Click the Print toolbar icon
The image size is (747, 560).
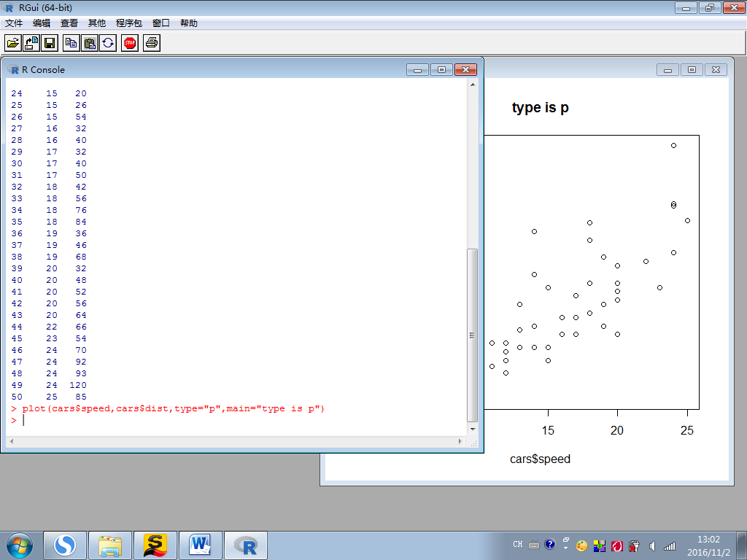[152, 43]
